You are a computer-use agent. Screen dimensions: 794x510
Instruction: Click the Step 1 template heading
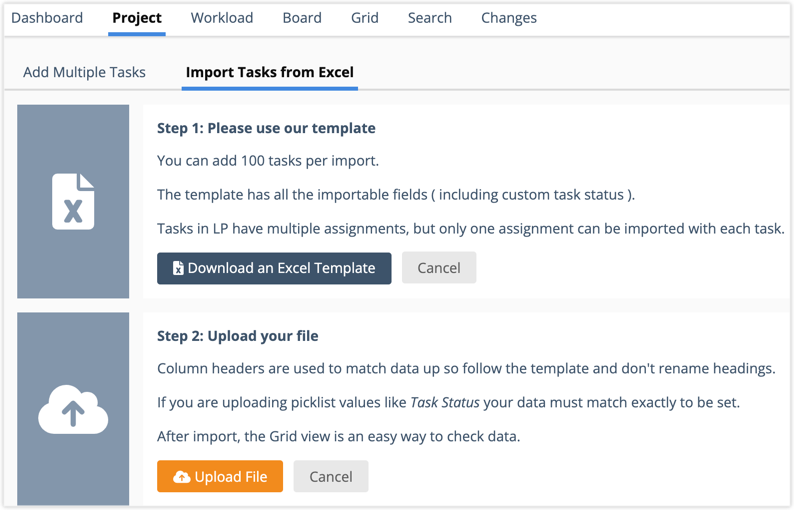[266, 128]
